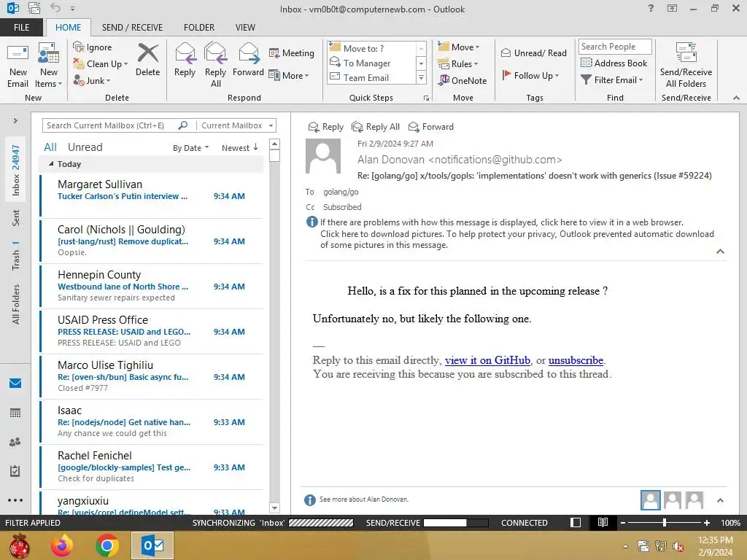Open the Move dropdown
This screenshot has width=747, height=560.
[x=459, y=47]
